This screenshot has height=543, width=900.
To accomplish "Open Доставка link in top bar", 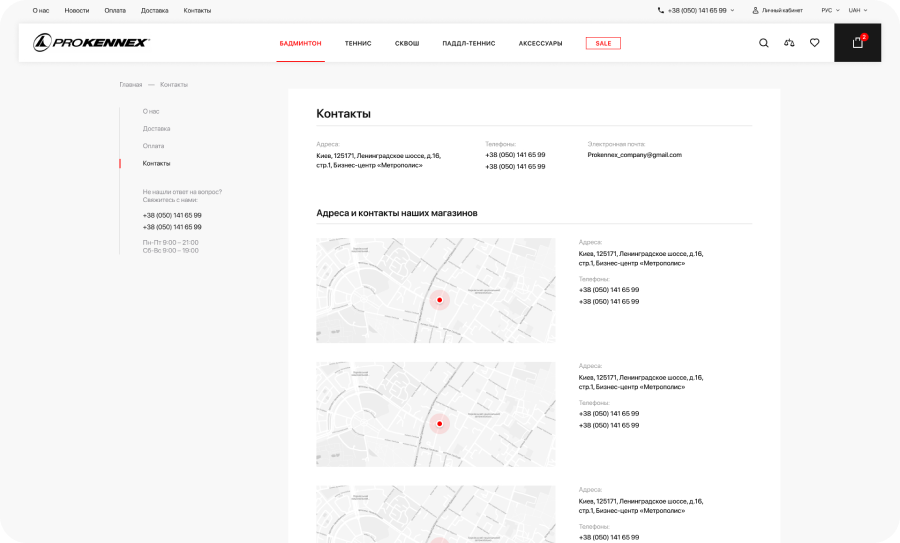I will pos(154,10).
